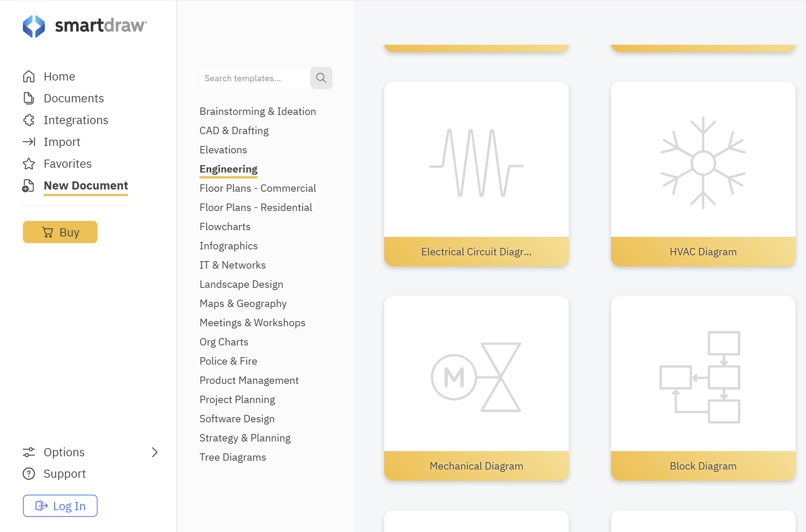Click the New Document plus icon
This screenshot has width=806, height=532.
28,186
